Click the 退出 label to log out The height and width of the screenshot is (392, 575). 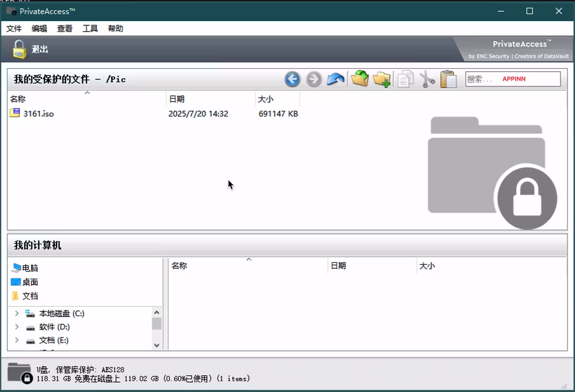tap(40, 49)
